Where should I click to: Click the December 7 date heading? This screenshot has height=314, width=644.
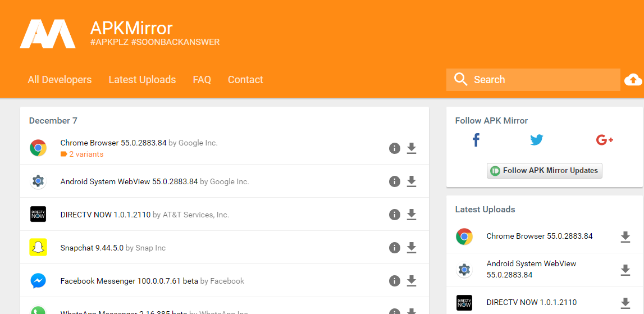[x=53, y=120]
